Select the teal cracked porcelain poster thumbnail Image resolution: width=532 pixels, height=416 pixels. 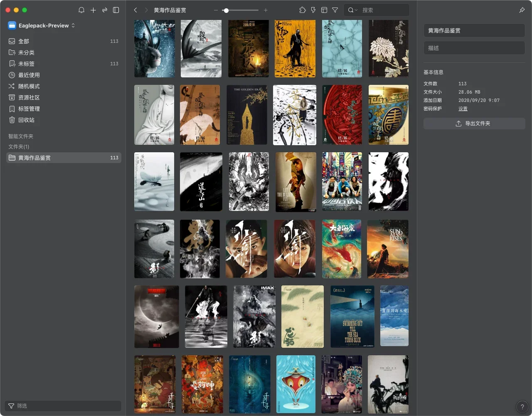342,49
